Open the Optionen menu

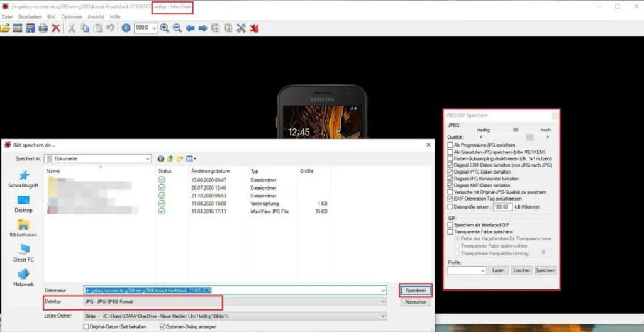click(71, 16)
